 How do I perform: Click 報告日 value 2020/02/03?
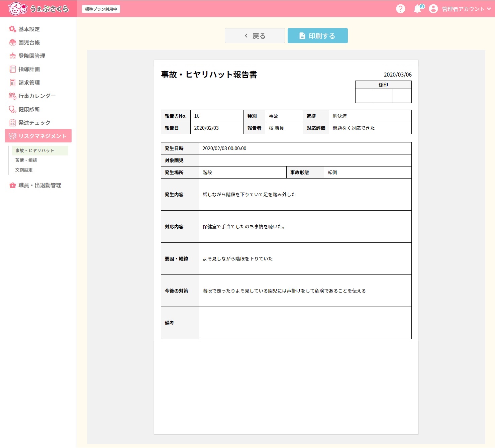pos(206,128)
